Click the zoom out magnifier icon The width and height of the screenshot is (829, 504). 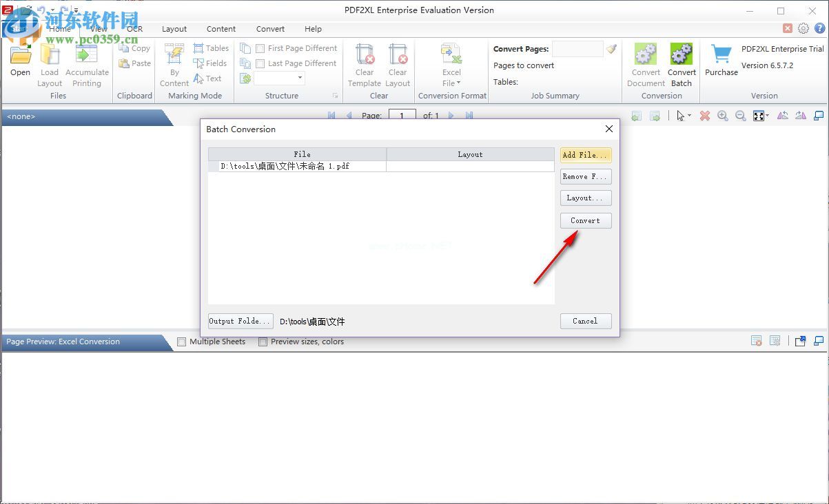[740, 116]
